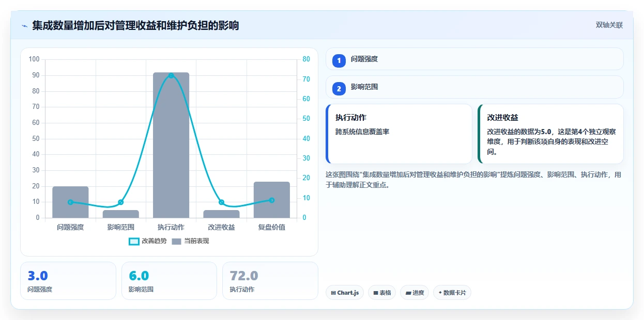Select the 数据卡片 tag

pyautogui.click(x=452, y=293)
